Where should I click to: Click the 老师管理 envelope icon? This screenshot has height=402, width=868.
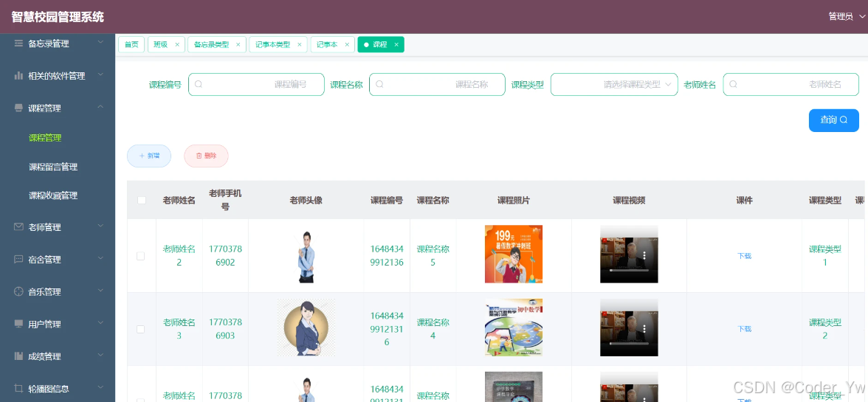click(19, 226)
